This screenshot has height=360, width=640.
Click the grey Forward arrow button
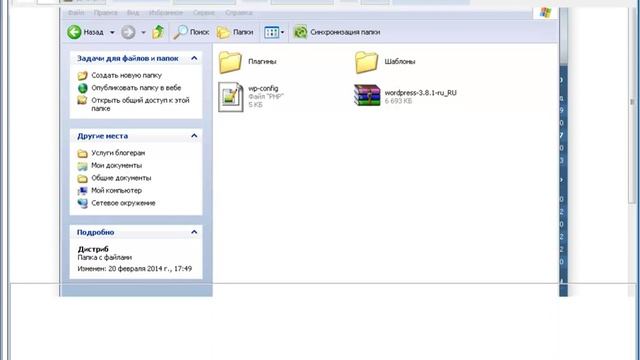128,32
